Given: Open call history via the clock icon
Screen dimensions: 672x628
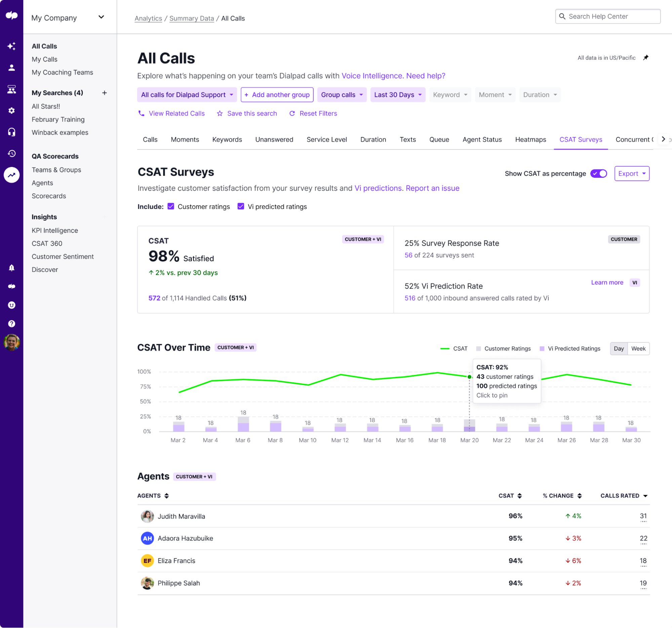Looking at the screenshot, I should point(11,153).
